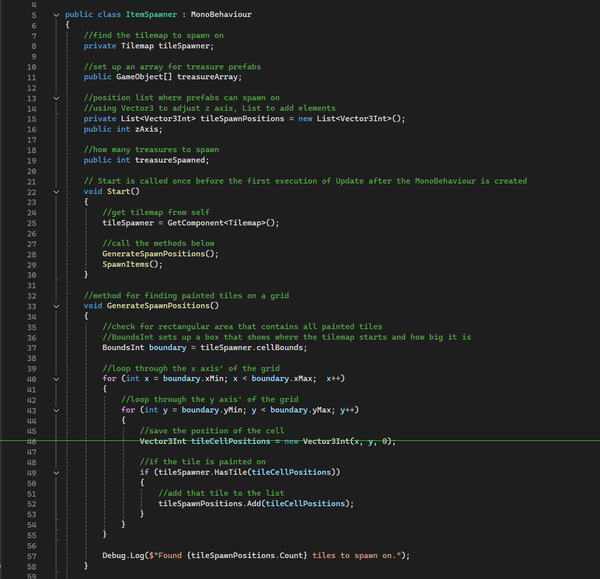This screenshot has height=579, width=600.
Task: Collapse the x-axis for loop at line 40
Action: (56, 380)
